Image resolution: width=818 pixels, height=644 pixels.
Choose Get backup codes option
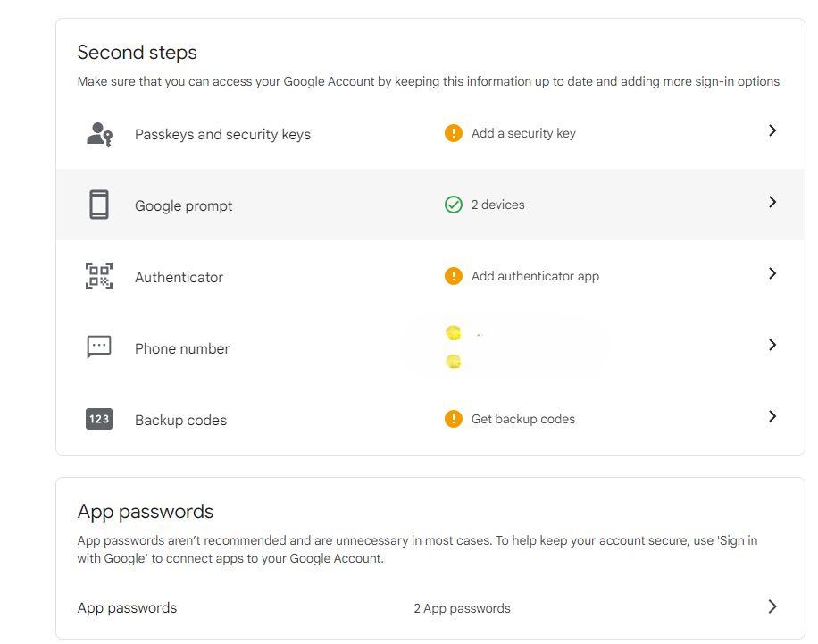523,419
